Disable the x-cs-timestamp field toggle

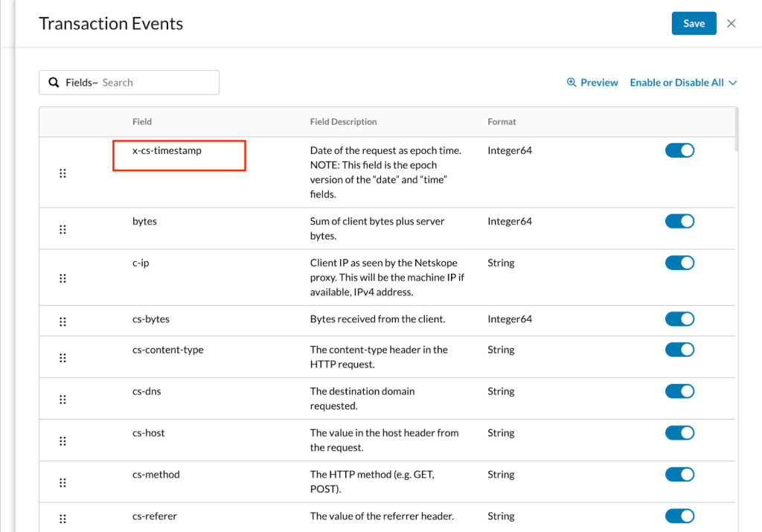[x=679, y=150]
